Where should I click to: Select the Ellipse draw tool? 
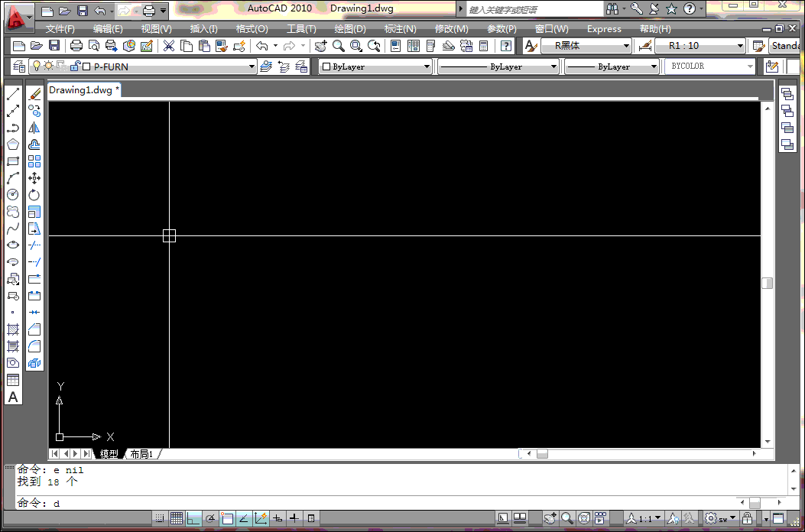pyautogui.click(x=13, y=245)
